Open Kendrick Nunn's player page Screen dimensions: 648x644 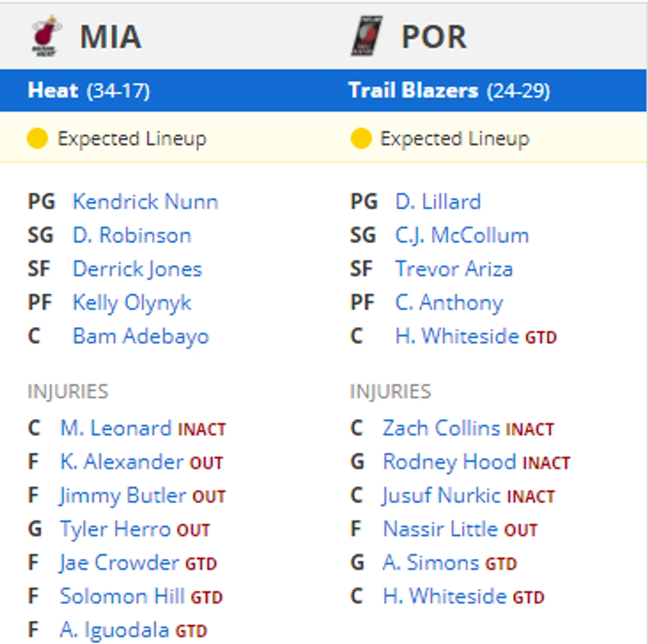(146, 202)
